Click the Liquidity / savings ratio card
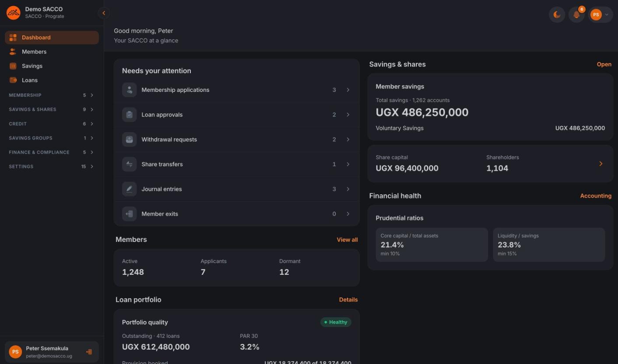Viewport: 618px width, 364px height. (549, 245)
